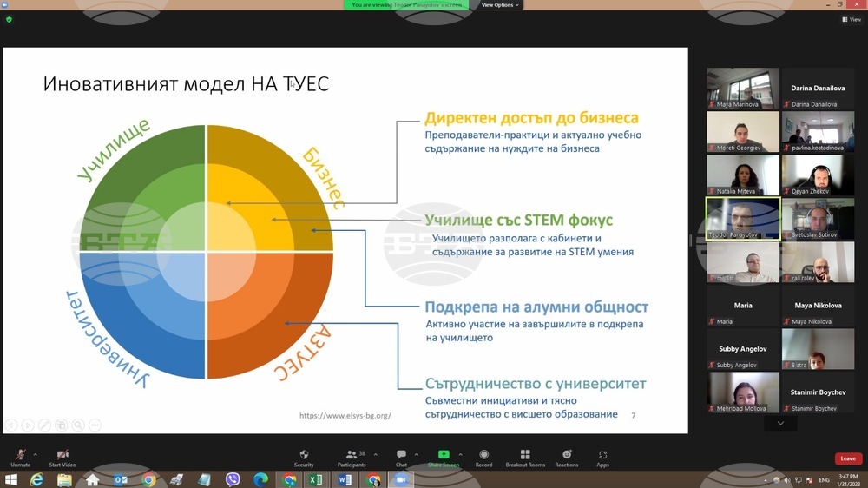
Task: Select Teodor Panayotov's video thumbnail
Action: click(x=742, y=218)
